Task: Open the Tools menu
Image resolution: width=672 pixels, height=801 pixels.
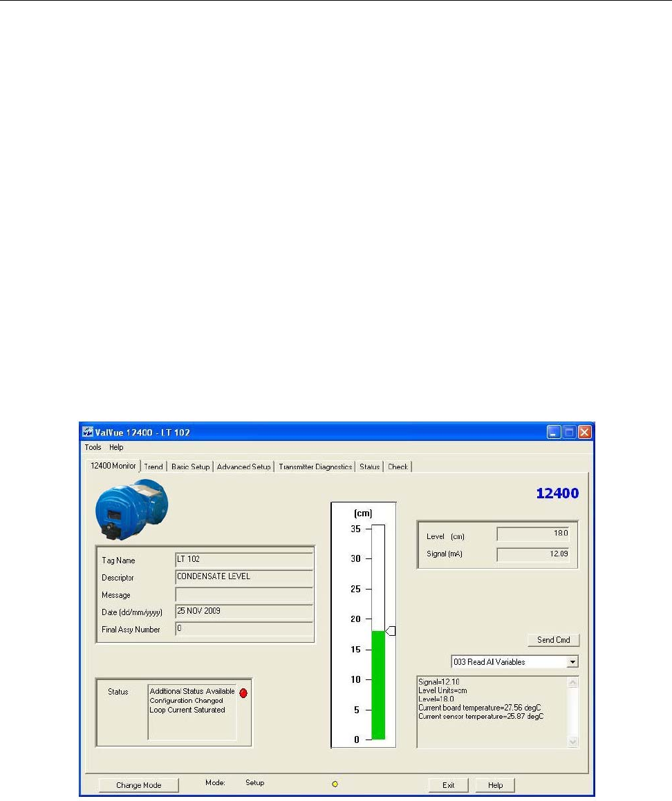Action: 93,447
